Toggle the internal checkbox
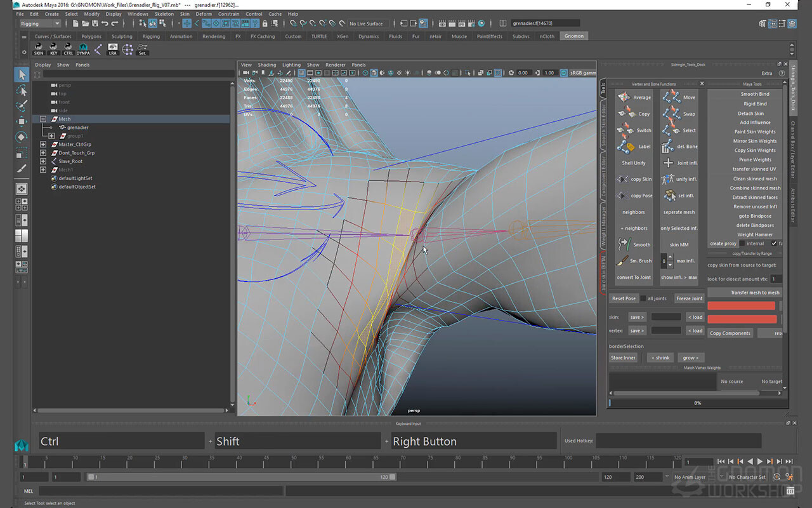This screenshot has height=508, width=812. point(742,243)
